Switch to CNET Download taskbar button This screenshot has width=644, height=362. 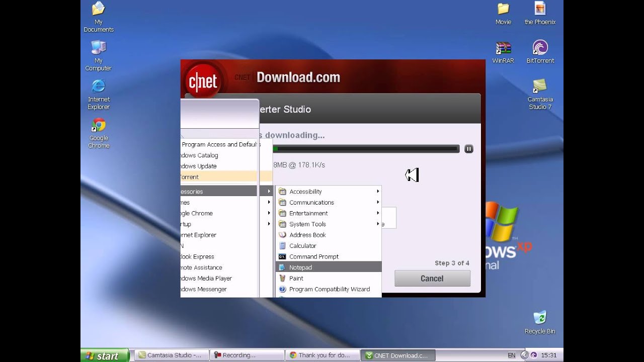pyautogui.click(x=397, y=355)
